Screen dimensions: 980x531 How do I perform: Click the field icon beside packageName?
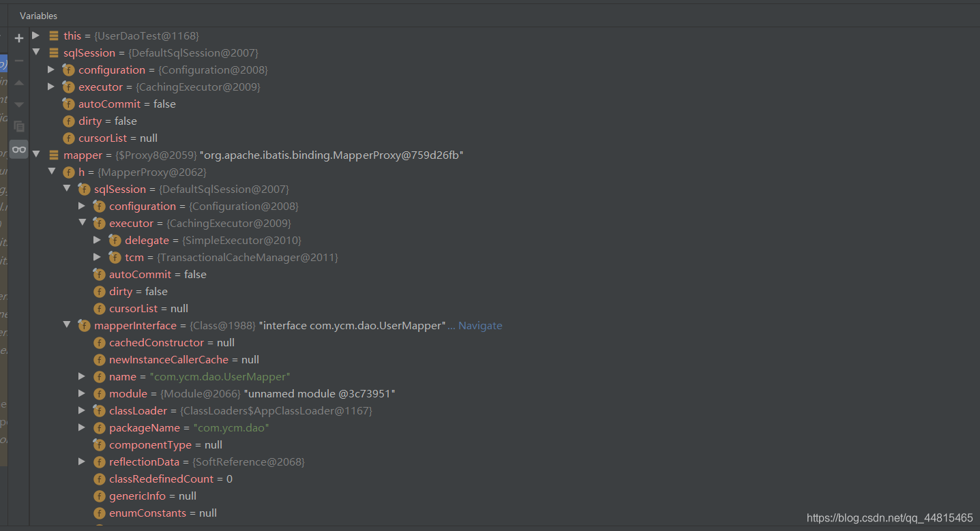pos(100,427)
